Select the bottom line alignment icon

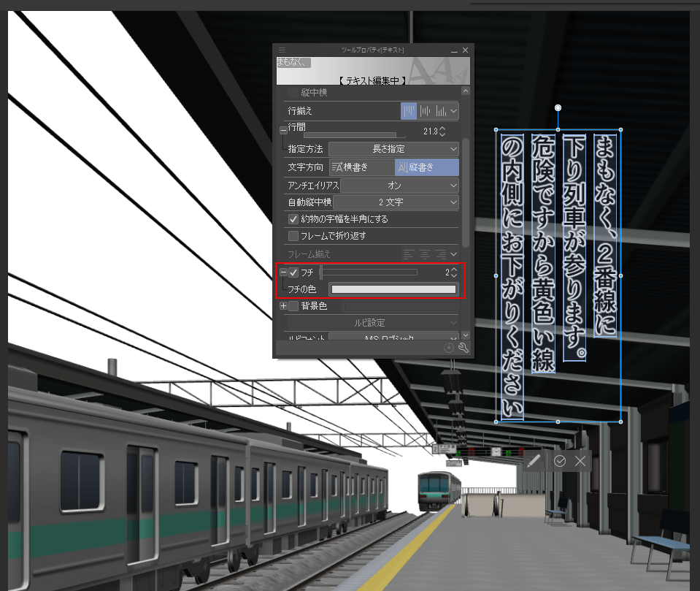coord(441,111)
